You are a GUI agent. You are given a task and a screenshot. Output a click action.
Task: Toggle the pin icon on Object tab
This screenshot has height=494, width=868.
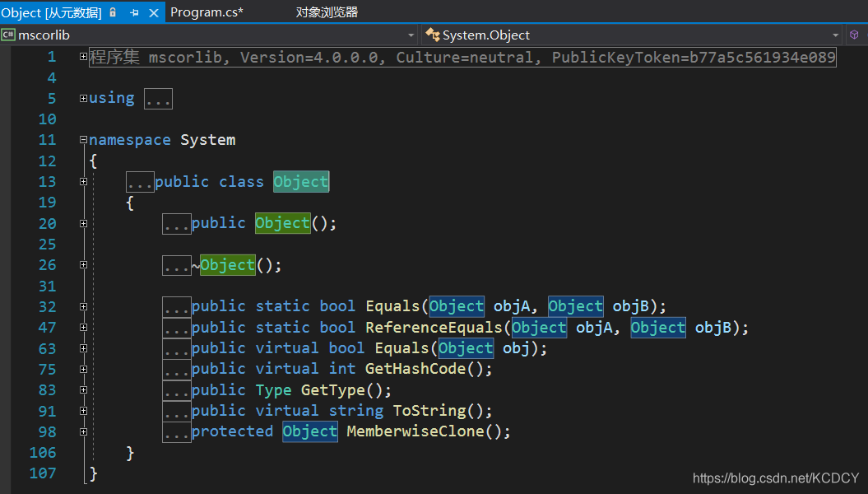coord(134,12)
